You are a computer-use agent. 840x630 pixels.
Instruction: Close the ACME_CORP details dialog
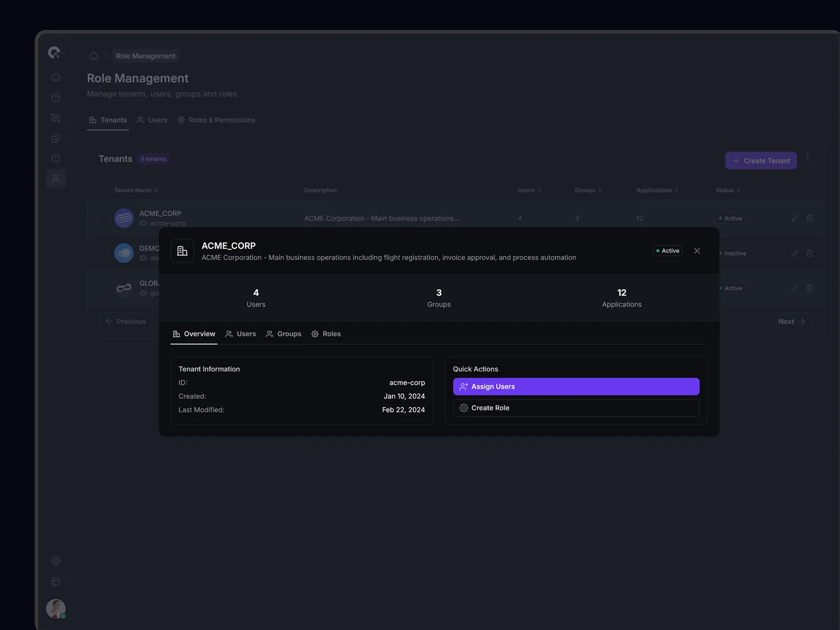(697, 251)
